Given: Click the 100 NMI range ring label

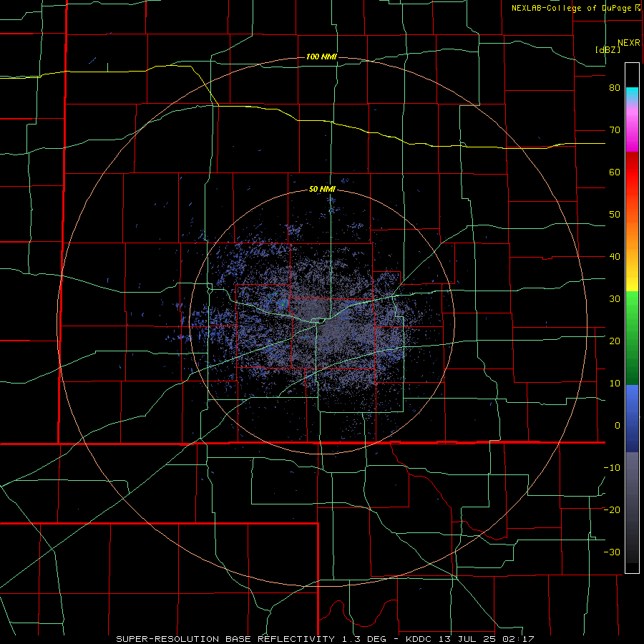Looking at the screenshot, I should (321, 57).
